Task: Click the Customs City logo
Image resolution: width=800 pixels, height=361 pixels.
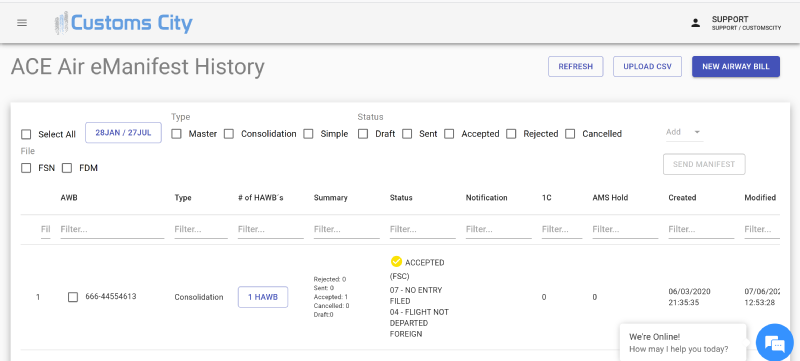Action: click(x=123, y=23)
